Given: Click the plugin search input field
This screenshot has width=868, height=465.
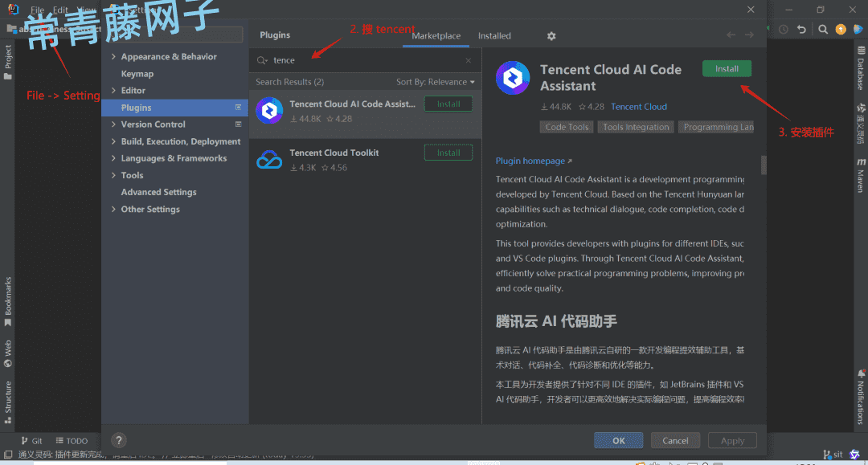Looking at the screenshot, I should point(366,60).
